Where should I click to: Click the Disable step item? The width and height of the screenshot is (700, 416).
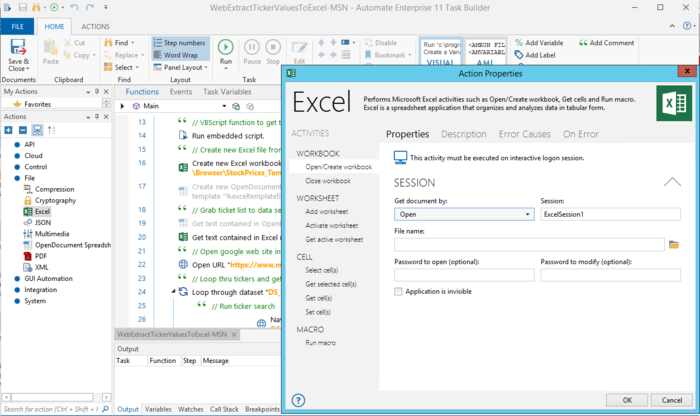(x=381, y=43)
